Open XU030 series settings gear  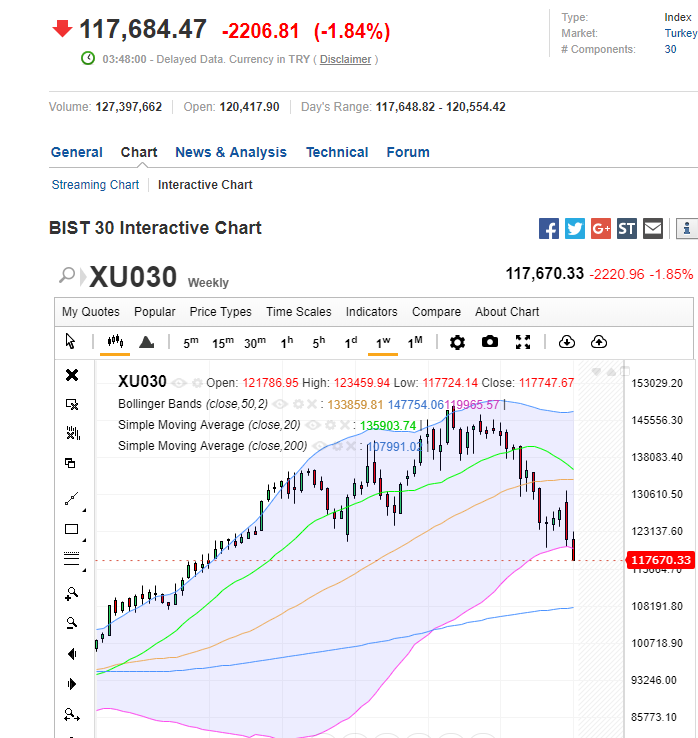coord(198,383)
